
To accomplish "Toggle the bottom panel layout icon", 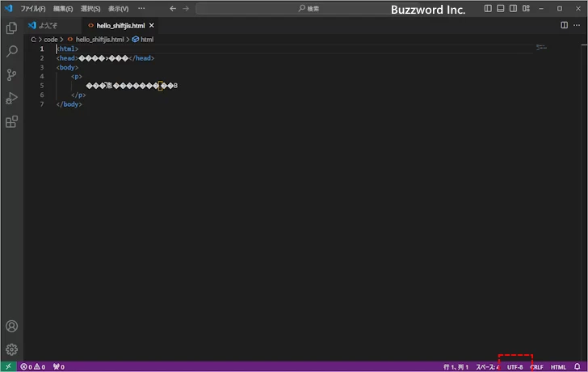I will tap(500, 8).
